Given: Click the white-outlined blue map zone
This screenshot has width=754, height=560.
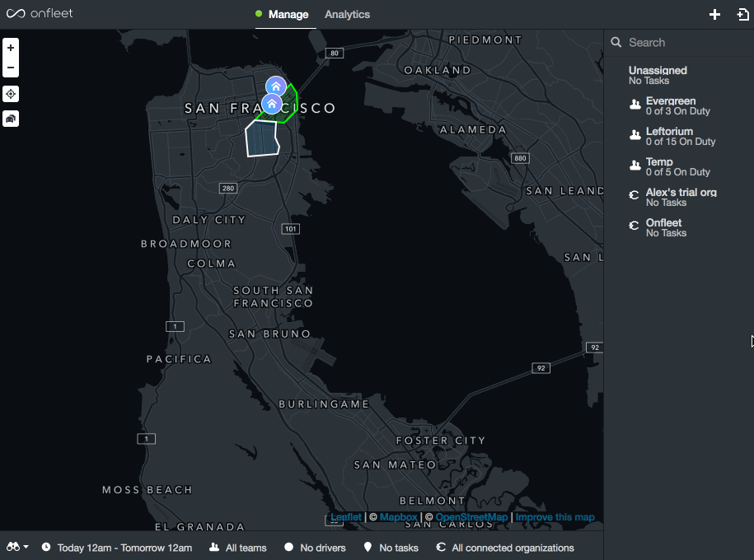Looking at the screenshot, I should (261, 139).
